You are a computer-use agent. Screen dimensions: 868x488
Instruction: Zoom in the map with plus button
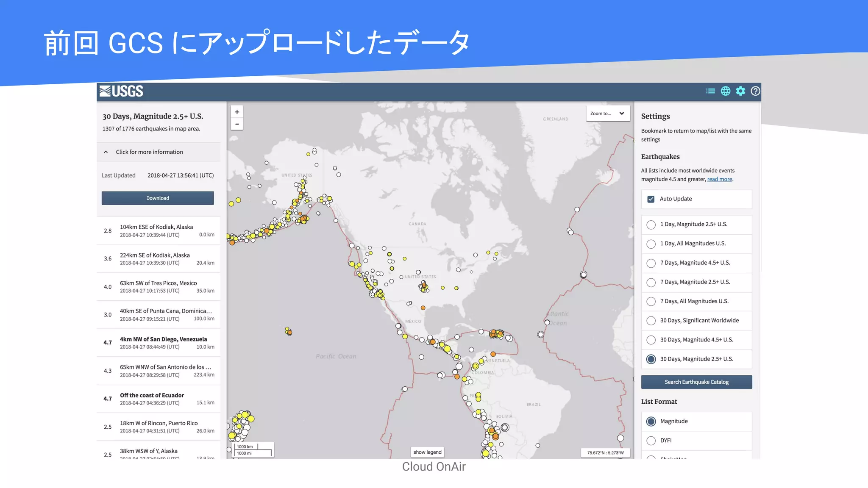237,112
